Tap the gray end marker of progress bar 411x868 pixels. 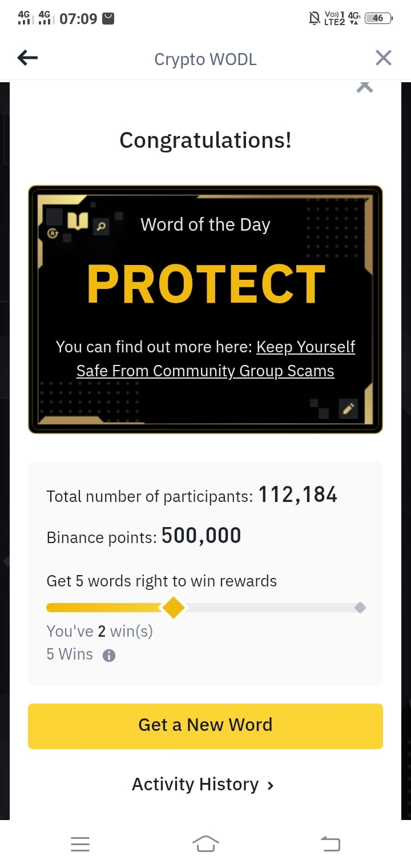click(x=360, y=608)
